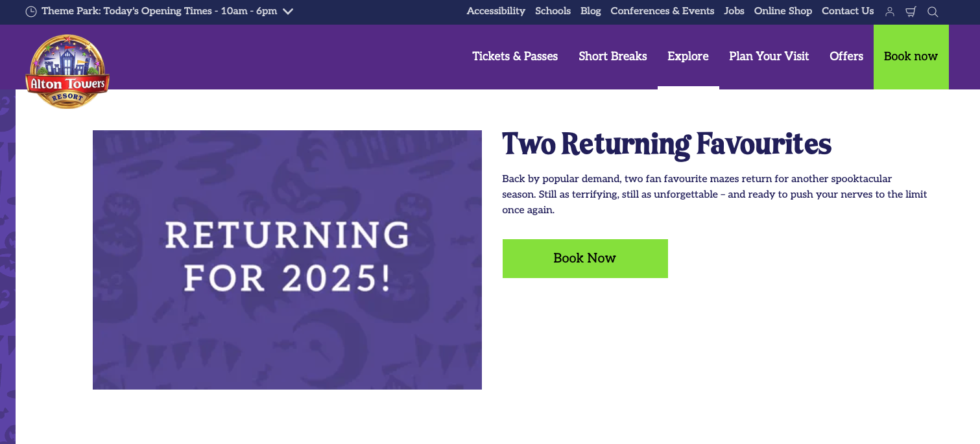This screenshot has height=444, width=980.
Task: Go to the Offers page
Action: (x=846, y=56)
